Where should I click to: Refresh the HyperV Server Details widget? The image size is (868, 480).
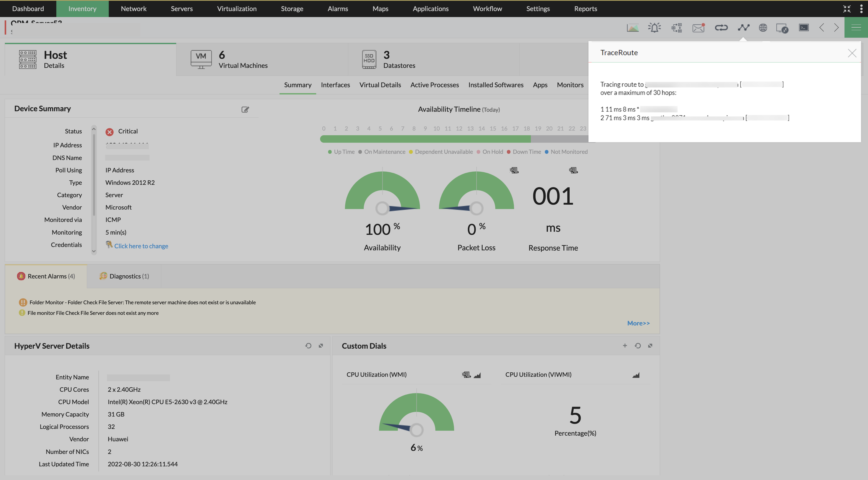tap(308, 346)
